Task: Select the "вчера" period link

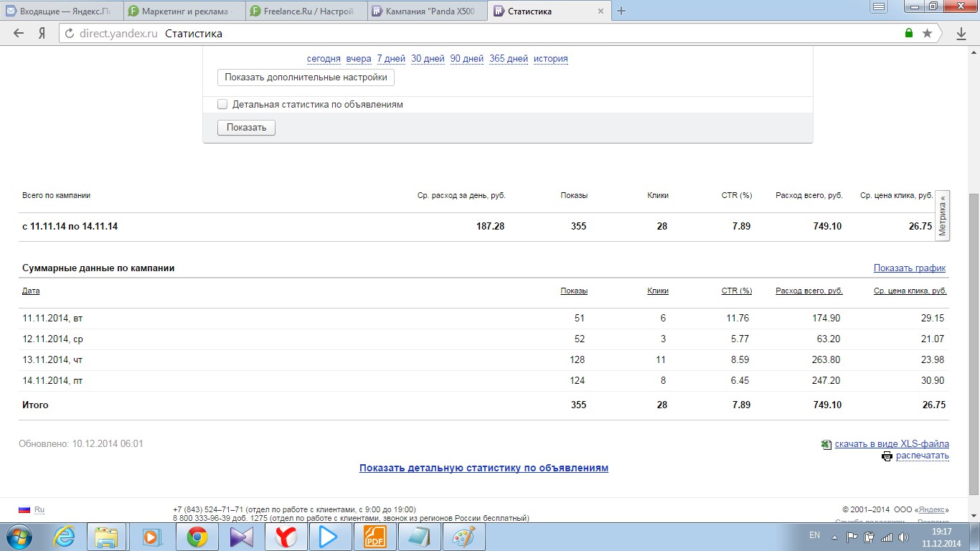Action: click(x=359, y=59)
